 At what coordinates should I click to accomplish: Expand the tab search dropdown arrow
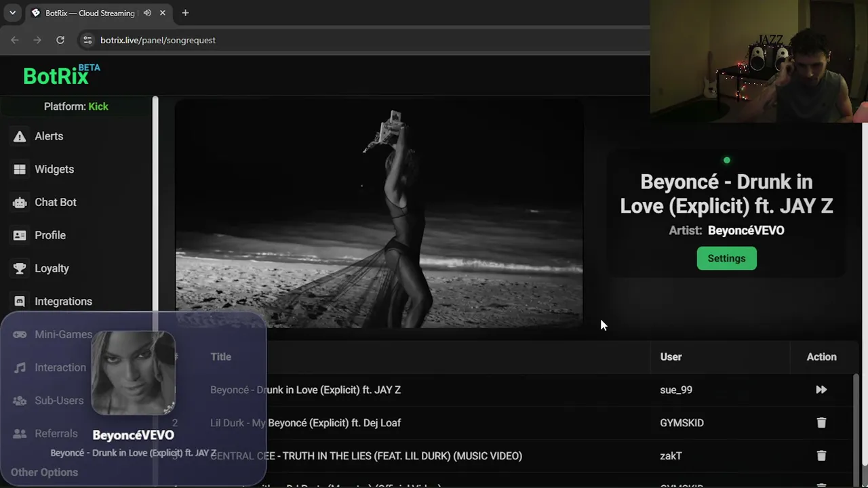pyautogui.click(x=12, y=13)
